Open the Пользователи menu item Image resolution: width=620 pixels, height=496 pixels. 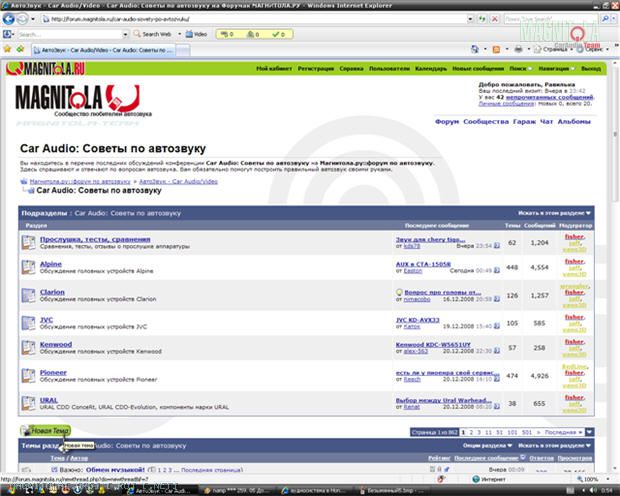tap(389, 68)
